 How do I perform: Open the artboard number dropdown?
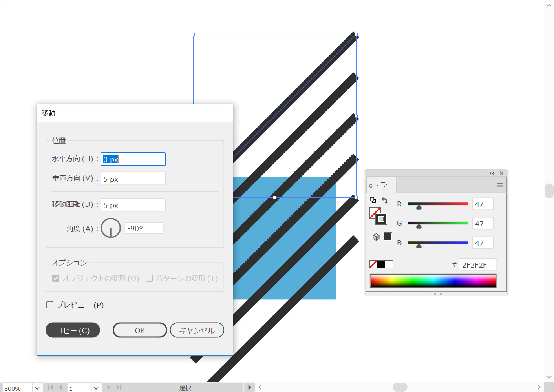pos(96,388)
